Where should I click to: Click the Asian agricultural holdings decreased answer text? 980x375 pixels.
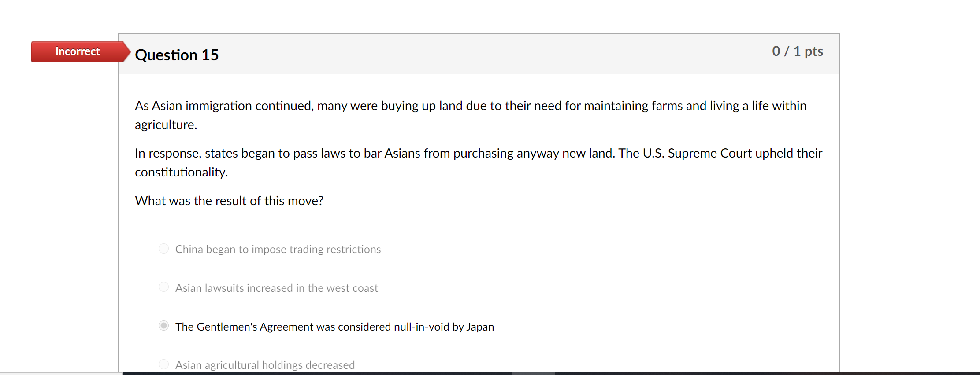pos(265,365)
